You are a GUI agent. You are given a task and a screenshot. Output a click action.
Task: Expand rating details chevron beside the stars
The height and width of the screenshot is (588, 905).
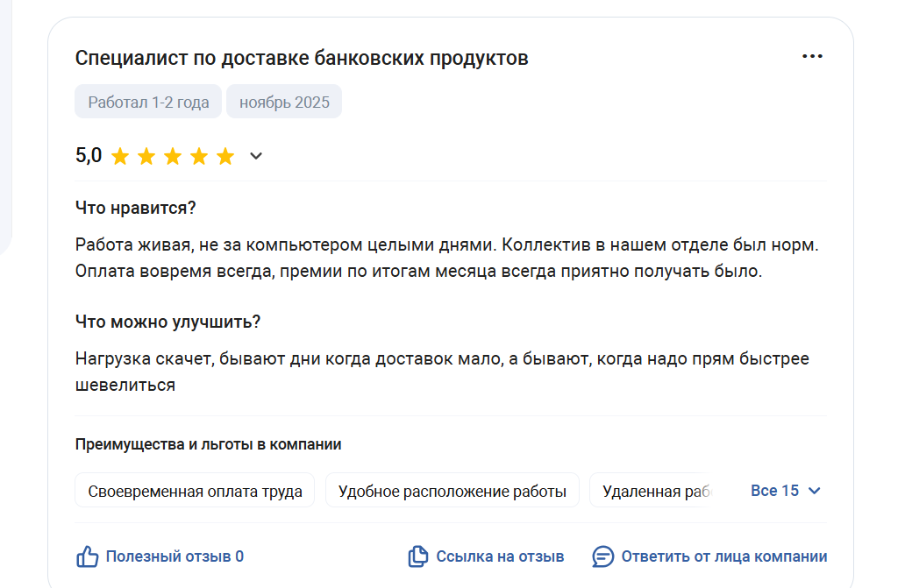[256, 157]
